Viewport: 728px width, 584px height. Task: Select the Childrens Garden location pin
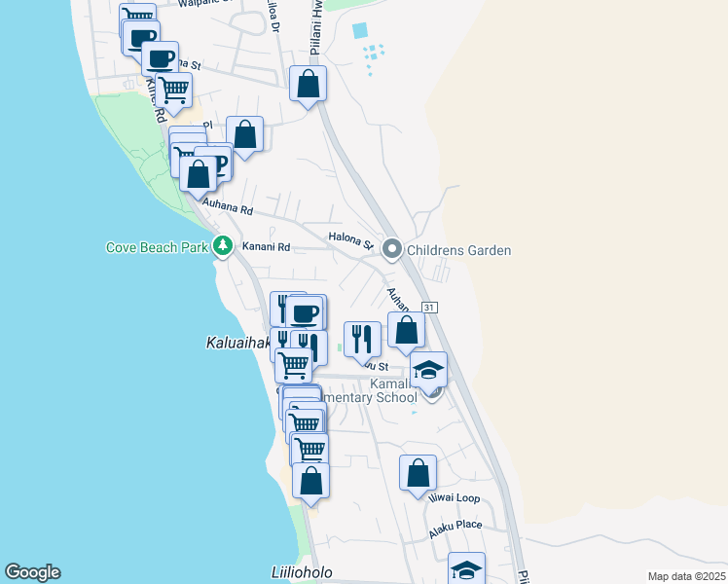pos(392,250)
